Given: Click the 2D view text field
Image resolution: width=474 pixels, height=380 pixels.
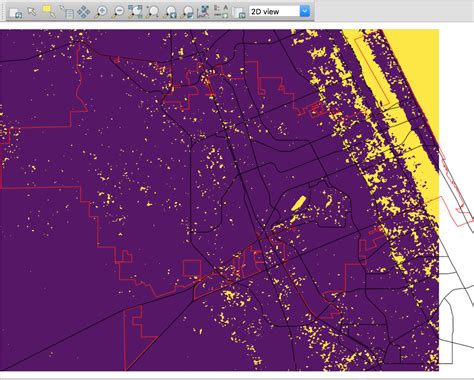Looking at the screenshot, I should pyautogui.click(x=274, y=11).
